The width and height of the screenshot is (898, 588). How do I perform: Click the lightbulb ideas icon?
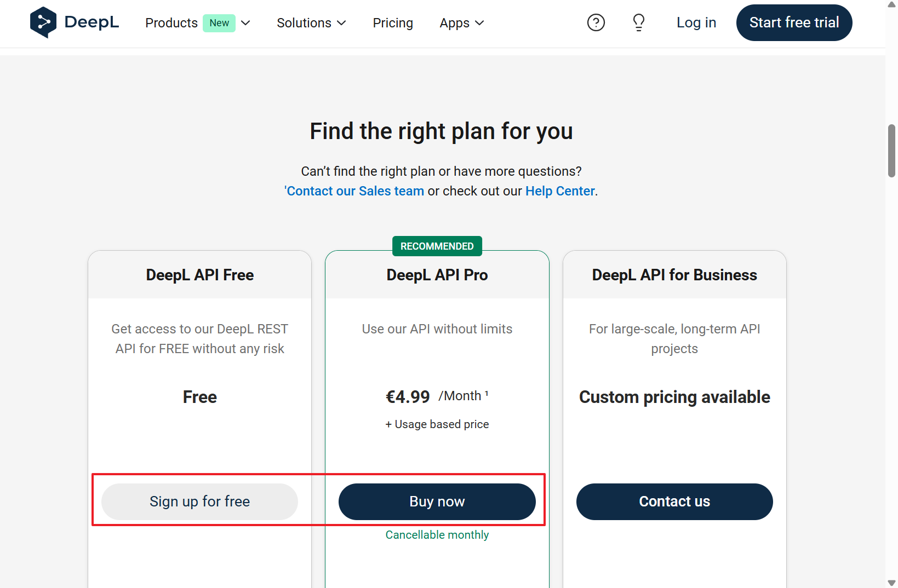pos(639,22)
